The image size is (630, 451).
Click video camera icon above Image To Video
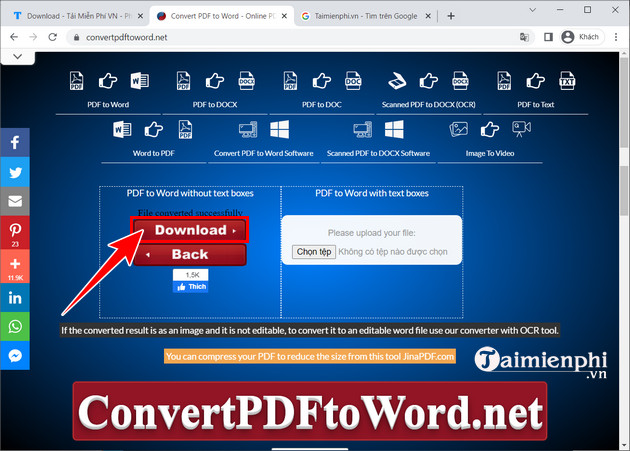tap(521, 129)
